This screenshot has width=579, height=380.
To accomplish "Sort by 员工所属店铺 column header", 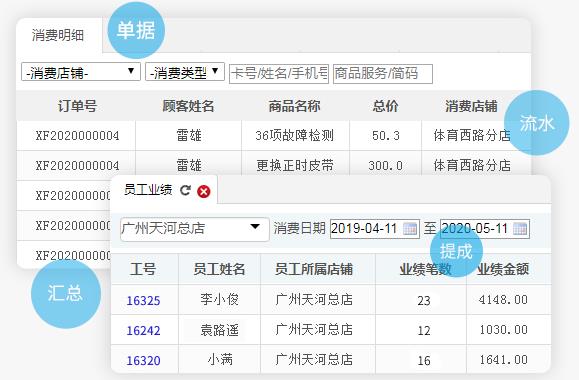I will click(x=314, y=269).
